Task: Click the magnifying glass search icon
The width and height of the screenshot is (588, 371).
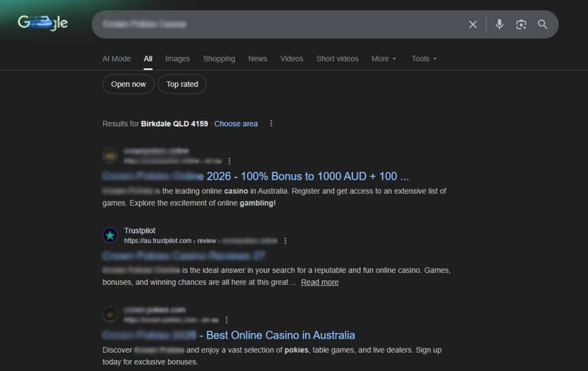Action: click(x=543, y=24)
